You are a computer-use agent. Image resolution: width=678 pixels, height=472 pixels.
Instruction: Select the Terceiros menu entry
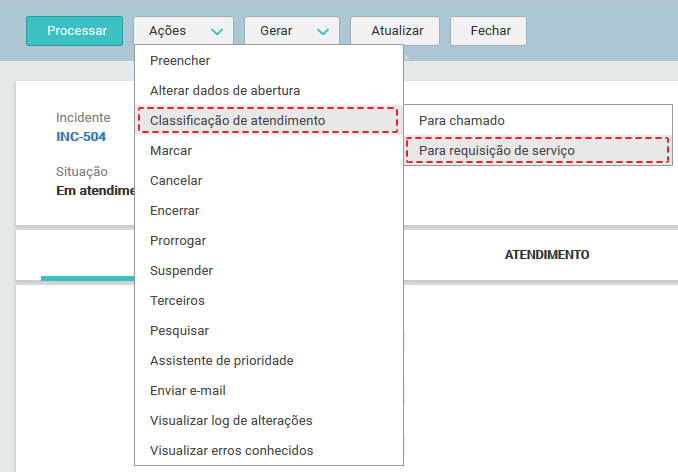pyautogui.click(x=269, y=300)
